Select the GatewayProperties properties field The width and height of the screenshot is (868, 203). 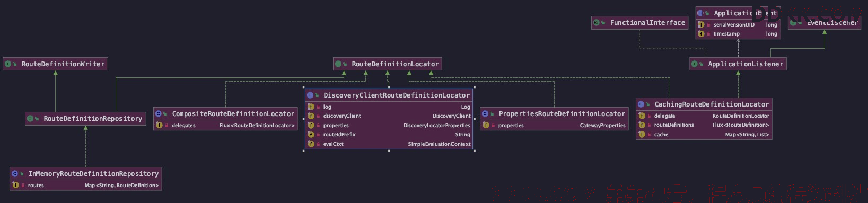pyautogui.click(x=554, y=126)
